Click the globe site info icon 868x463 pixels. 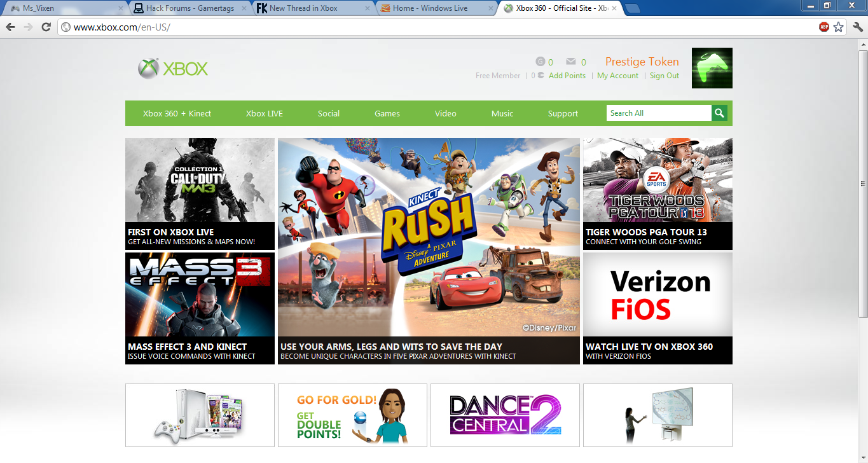click(x=65, y=27)
